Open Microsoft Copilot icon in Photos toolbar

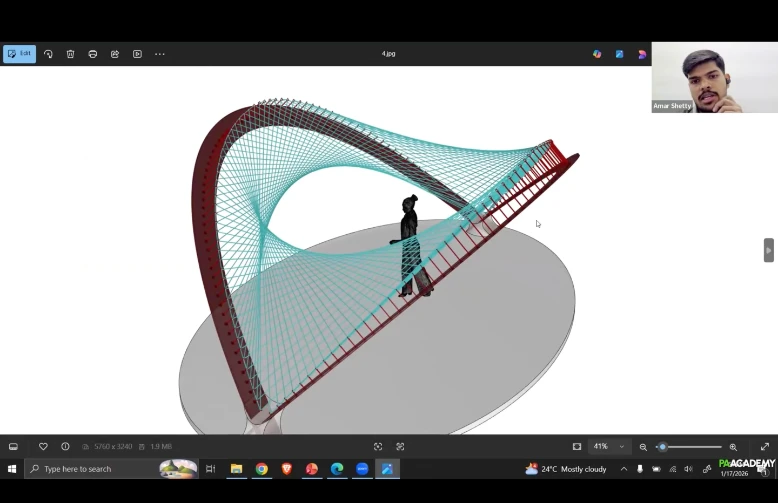(597, 54)
